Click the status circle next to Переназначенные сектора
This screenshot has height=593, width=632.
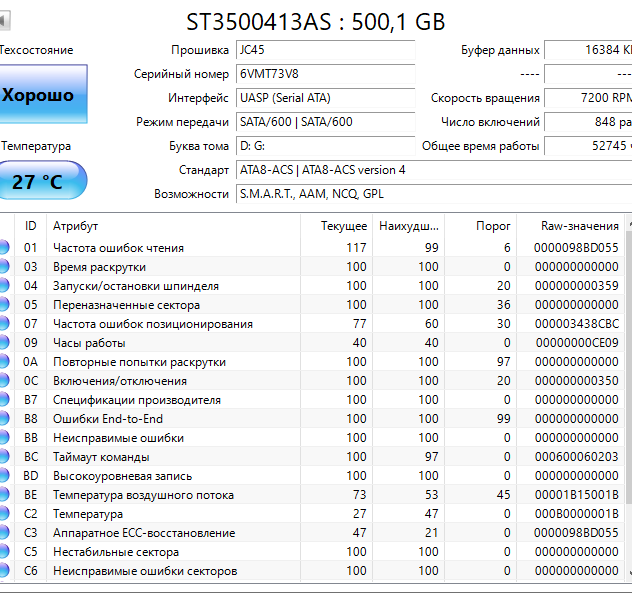pos(4,305)
